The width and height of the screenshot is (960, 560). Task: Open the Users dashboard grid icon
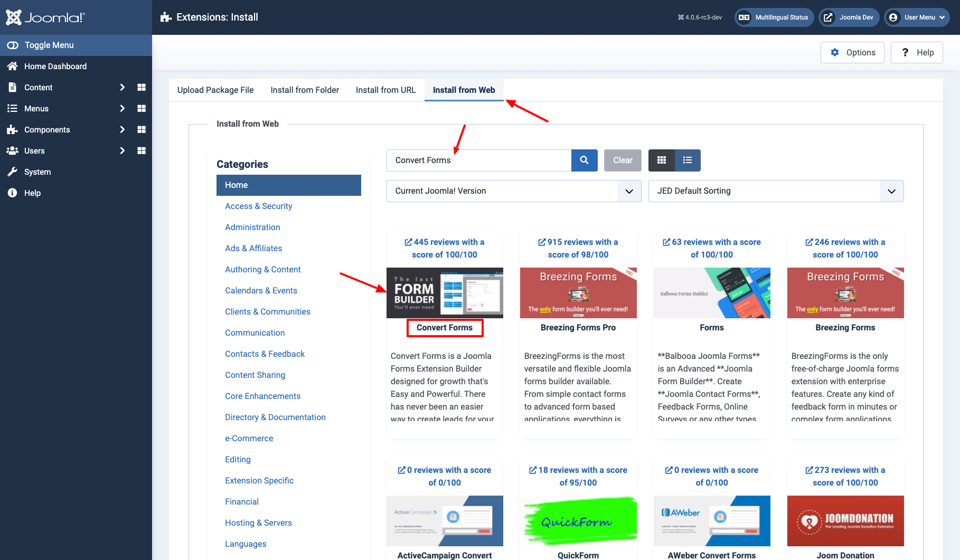click(142, 151)
